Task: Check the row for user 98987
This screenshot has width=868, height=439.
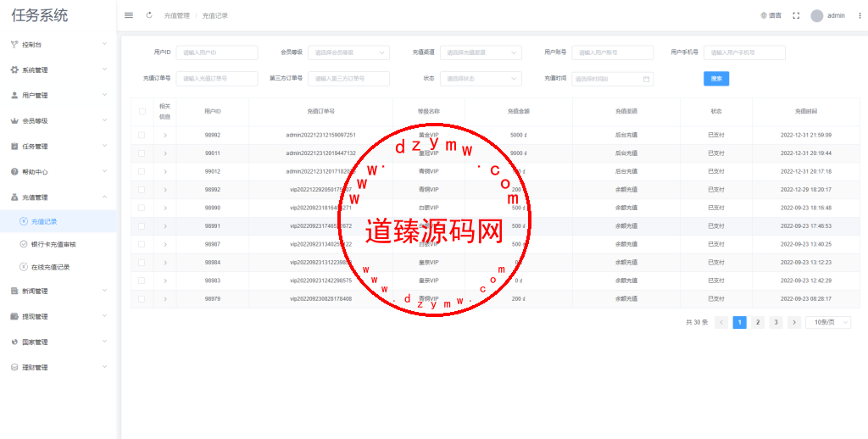Action: click(142, 244)
